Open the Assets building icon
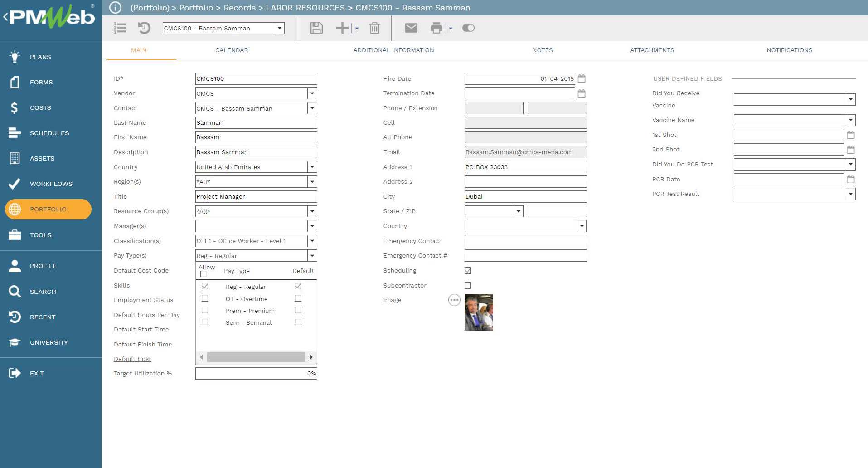Screen dimensions: 868x468 click(x=15, y=158)
